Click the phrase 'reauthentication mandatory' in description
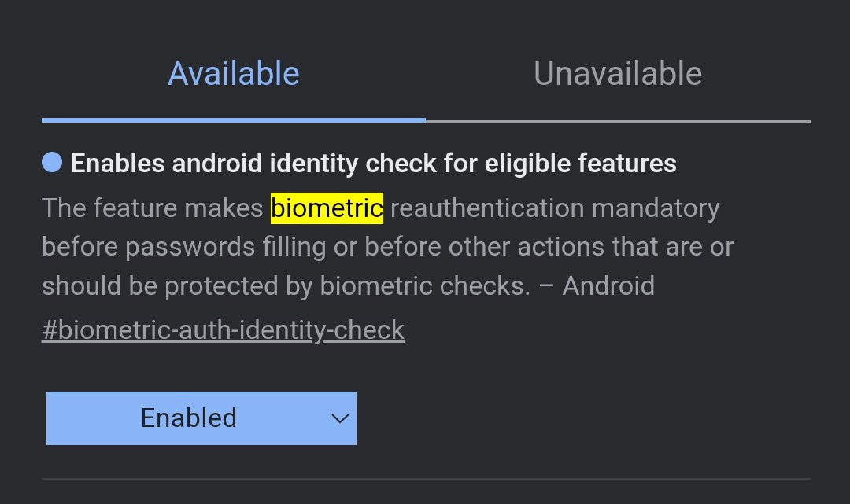Screen dimensions: 850x504 tap(555, 208)
